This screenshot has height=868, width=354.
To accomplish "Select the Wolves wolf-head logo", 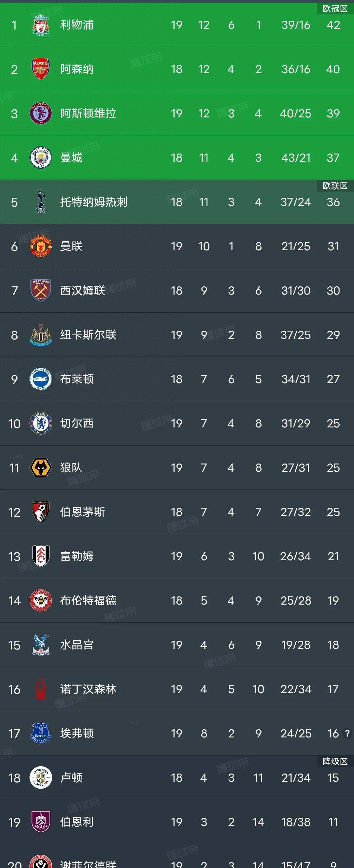I will coord(41,467).
